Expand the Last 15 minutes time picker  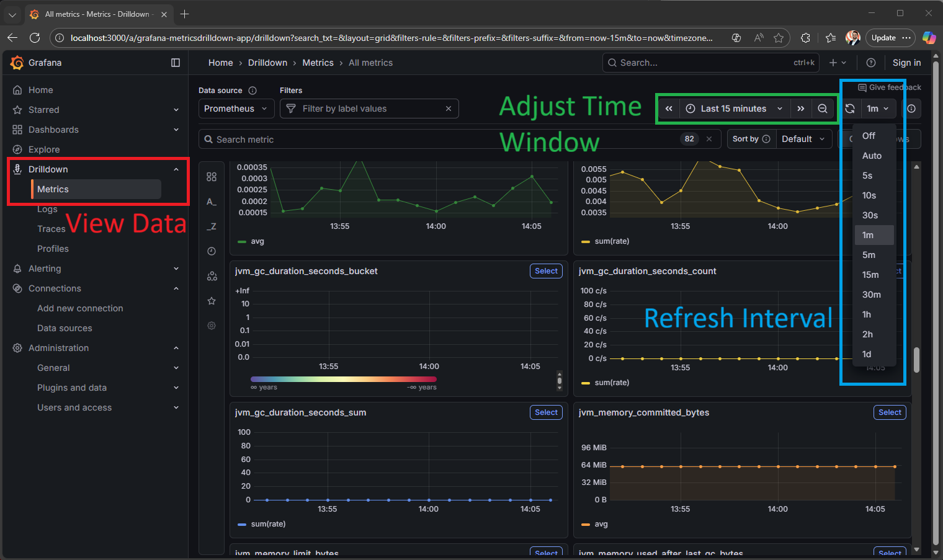click(734, 109)
